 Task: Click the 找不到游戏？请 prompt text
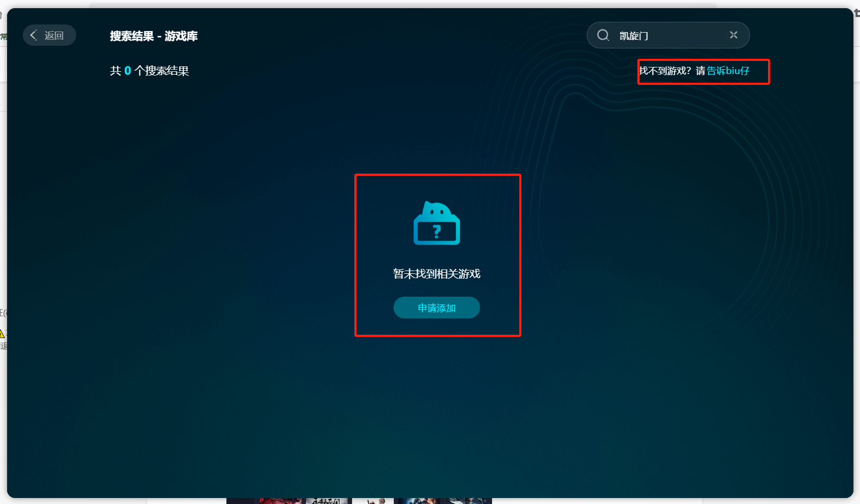click(x=672, y=71)
